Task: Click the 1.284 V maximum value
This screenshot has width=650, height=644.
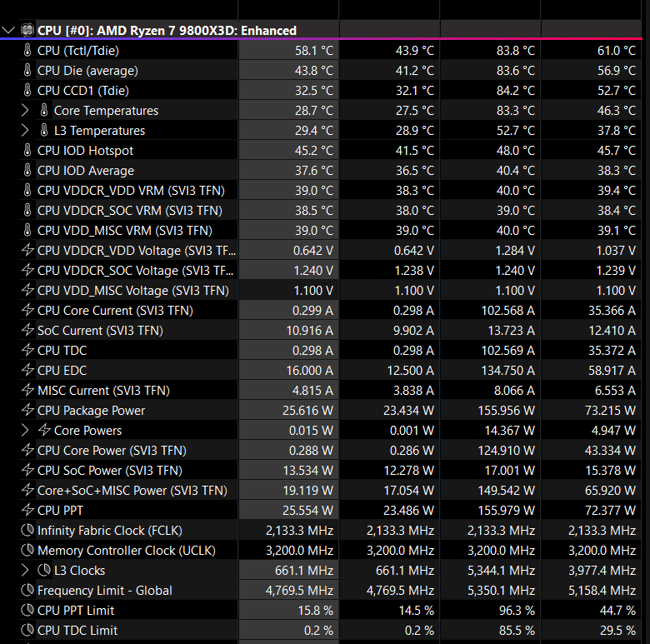Action: [515, 250]
